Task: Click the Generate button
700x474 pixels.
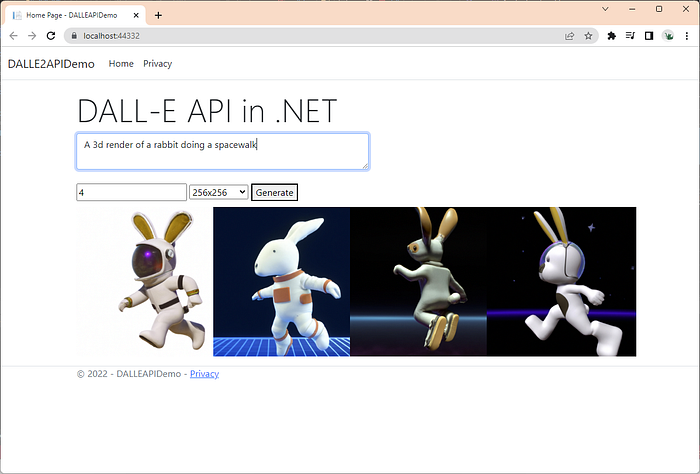Action: pos(274,192)
